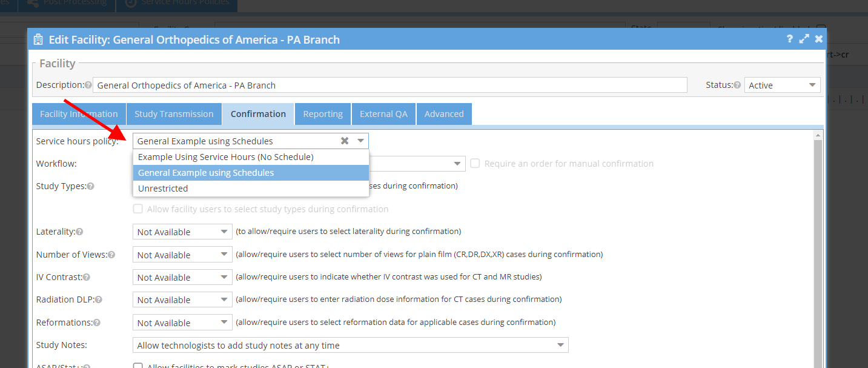This screenshot has width=868, height=368.
Task: Select Example Using Service Hours (No Schedule) option
Action: 251,157
